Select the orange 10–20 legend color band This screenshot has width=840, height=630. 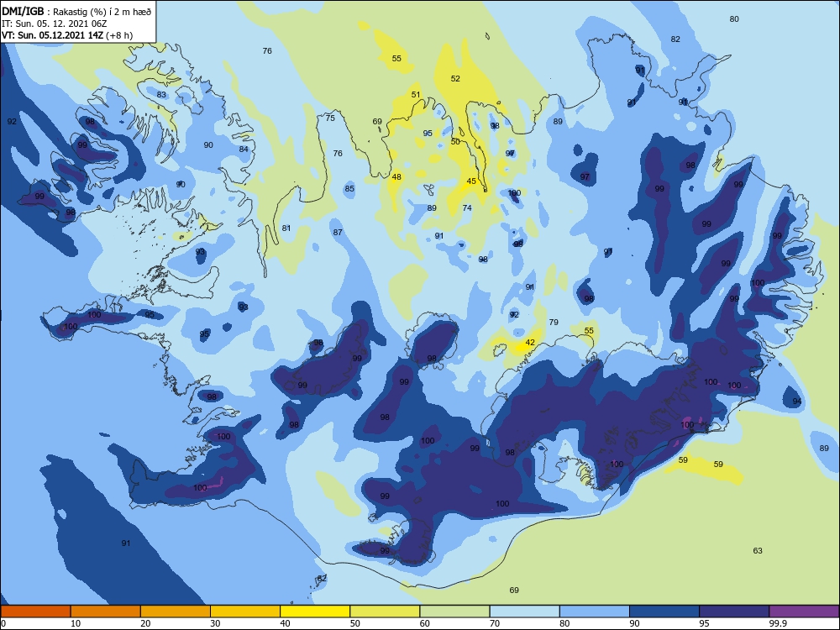click(x=106, y=612)
